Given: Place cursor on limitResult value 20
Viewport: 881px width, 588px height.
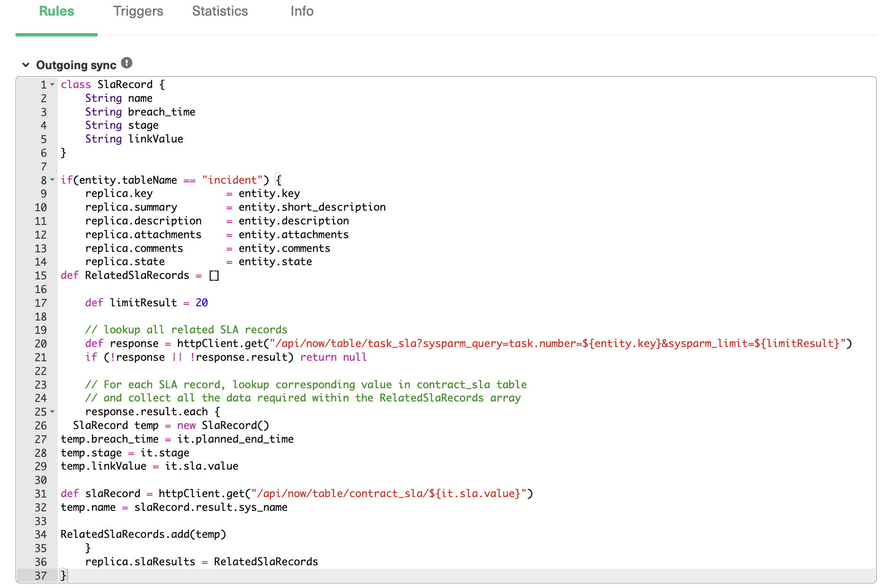Looking at the screenshot, I should 202,303.
